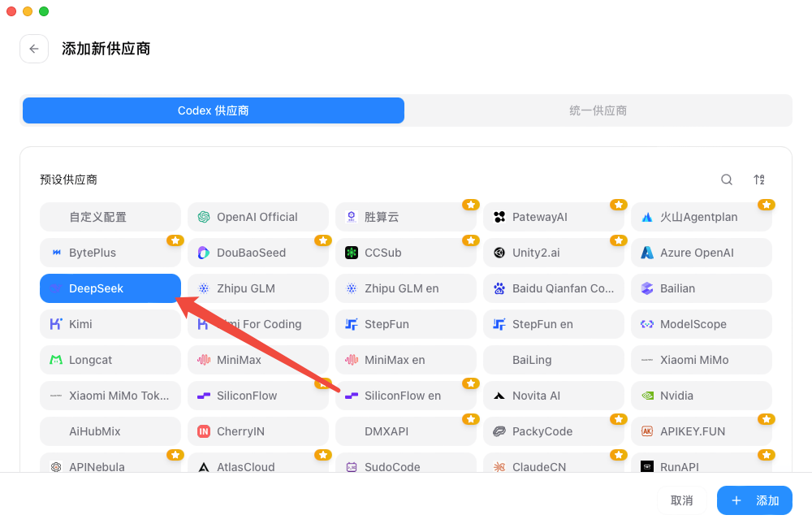Select Unity2.ai provider
Image resolution: width=812 pixels, height=528 pixels.
[554, 253]
